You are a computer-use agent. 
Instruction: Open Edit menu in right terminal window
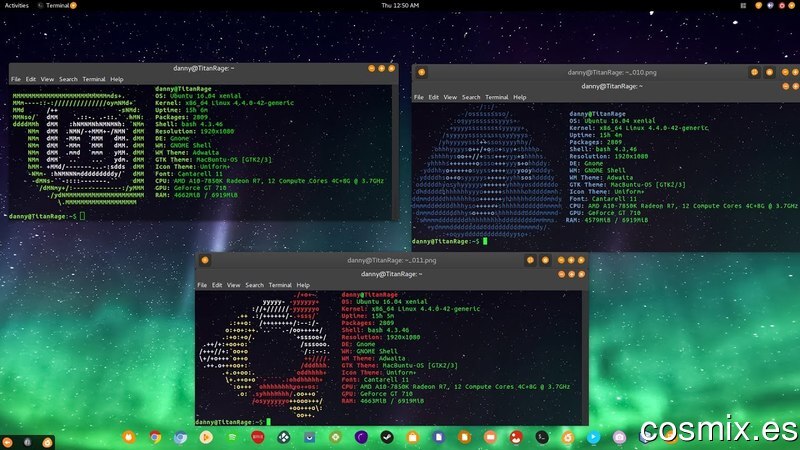(433, 97)
